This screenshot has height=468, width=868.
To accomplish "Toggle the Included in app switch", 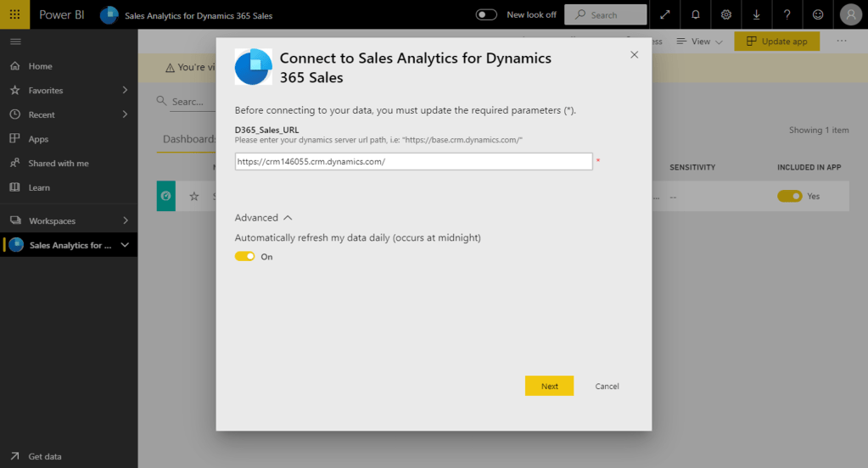I will pyautogui.click(x=789, y=196).
